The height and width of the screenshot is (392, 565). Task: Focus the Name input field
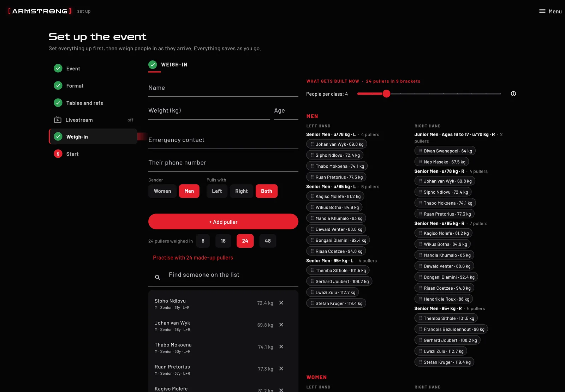click(223, 88)
